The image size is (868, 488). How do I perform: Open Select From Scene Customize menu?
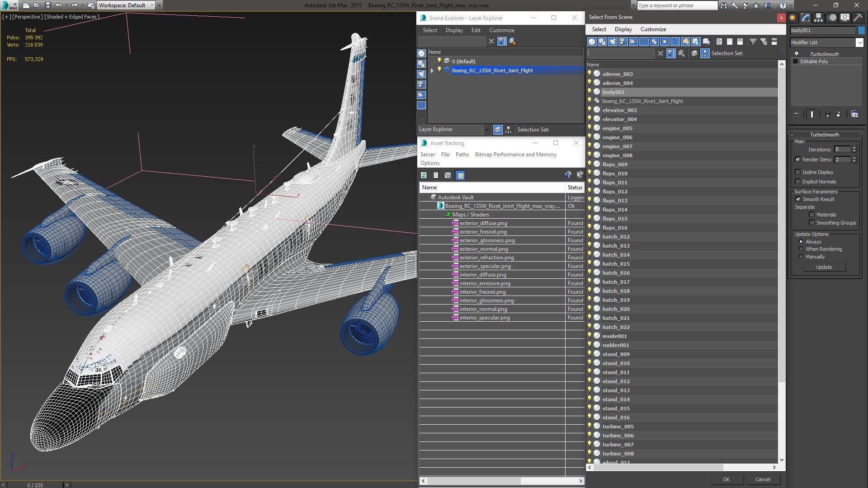[x=653, y=29]
